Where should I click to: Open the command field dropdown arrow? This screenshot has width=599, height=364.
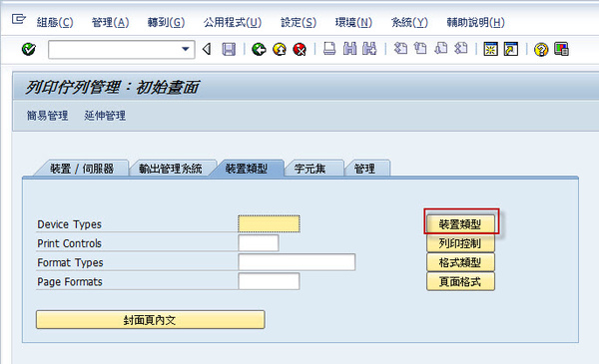pos(186,49)
